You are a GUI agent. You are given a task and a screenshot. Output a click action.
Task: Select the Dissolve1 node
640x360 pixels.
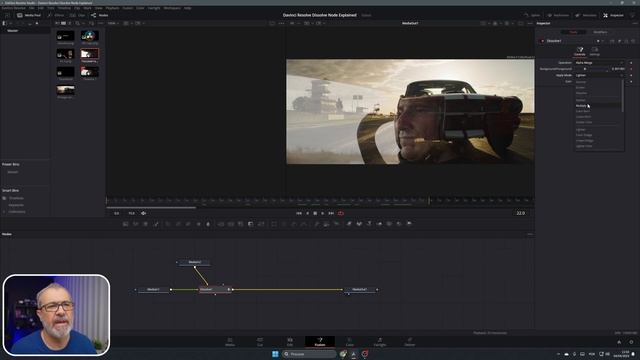(215, 289)
